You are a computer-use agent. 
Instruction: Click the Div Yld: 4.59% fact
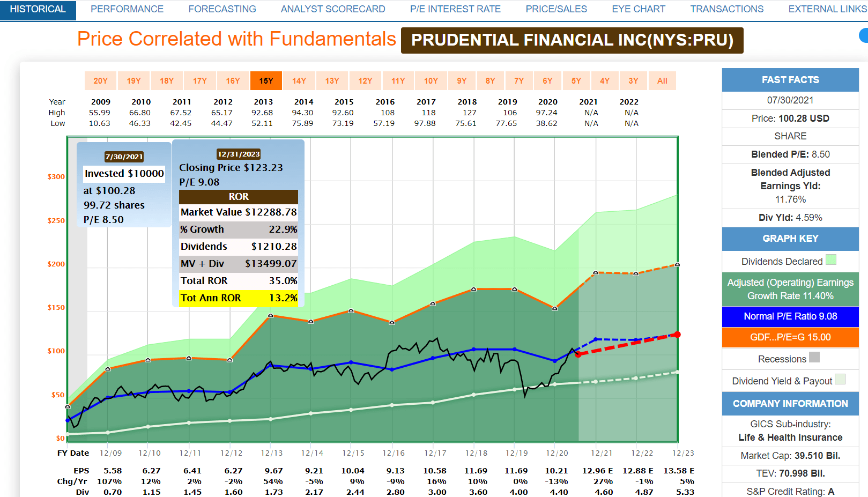point(790,218)
